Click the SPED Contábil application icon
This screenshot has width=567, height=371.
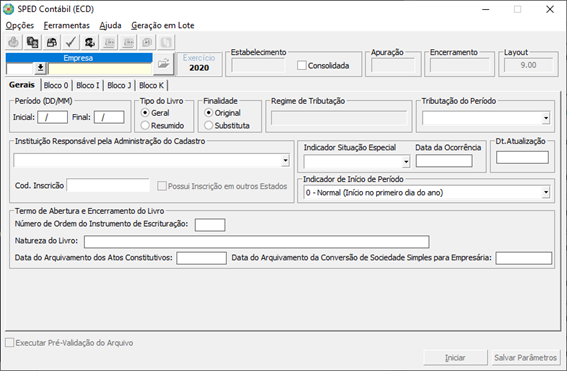pyautogui.click(x=8, y=9)
